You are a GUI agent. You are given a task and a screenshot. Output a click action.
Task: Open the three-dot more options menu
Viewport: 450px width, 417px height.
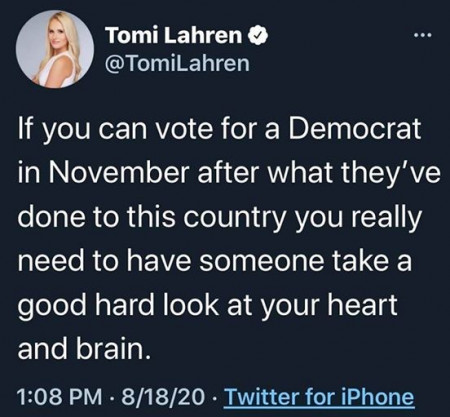(423, 35)
